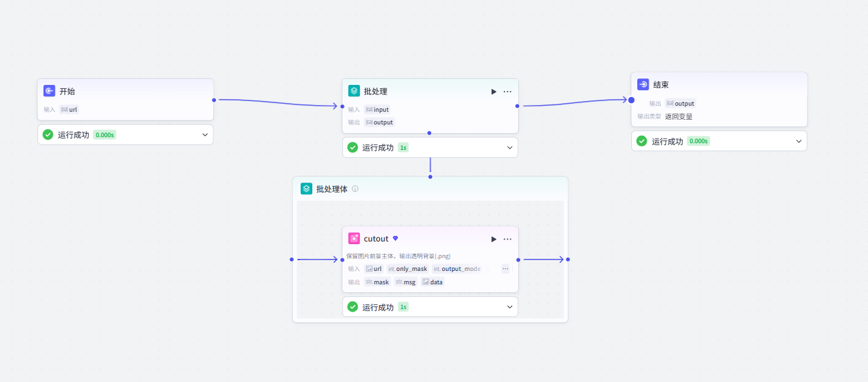Run the cutout node with play button
Viewport: 868px width, 382px height.
pos(494,239)
